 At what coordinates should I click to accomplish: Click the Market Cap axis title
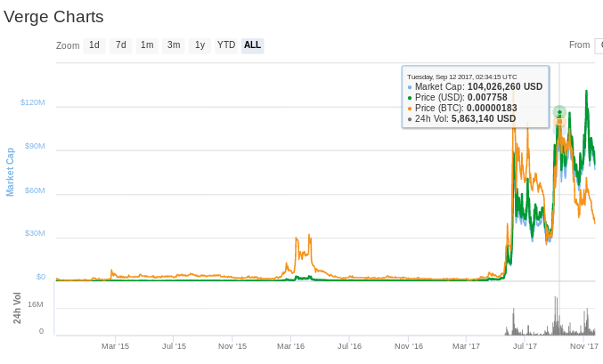pyautogui.click(x=10, y=172)
